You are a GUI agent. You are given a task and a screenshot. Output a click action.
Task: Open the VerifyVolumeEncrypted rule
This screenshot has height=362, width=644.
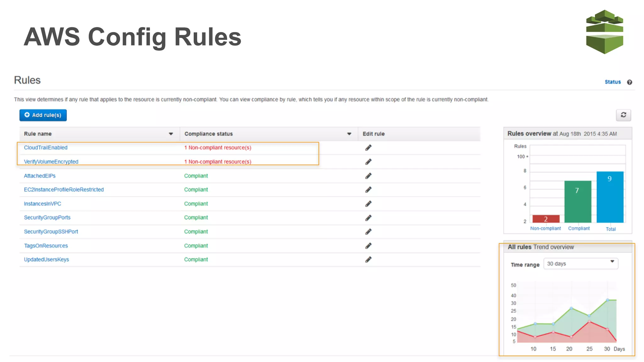[51, 162]
